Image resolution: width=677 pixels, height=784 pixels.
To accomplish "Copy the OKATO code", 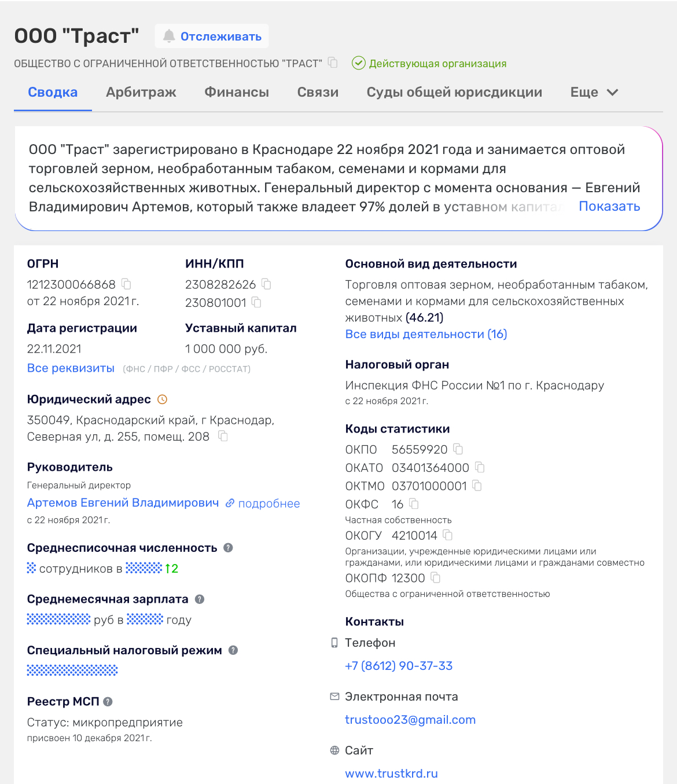I will [480, 467].
